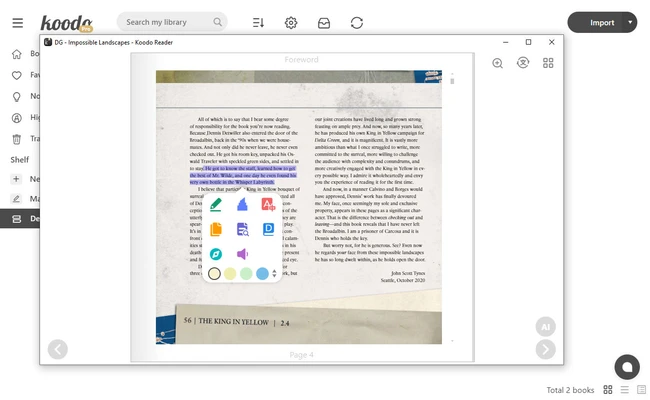Viewport: 650px width, 400px height.
Task: Zoom in using the magnifier icon
Action: (x=497, y=63)
